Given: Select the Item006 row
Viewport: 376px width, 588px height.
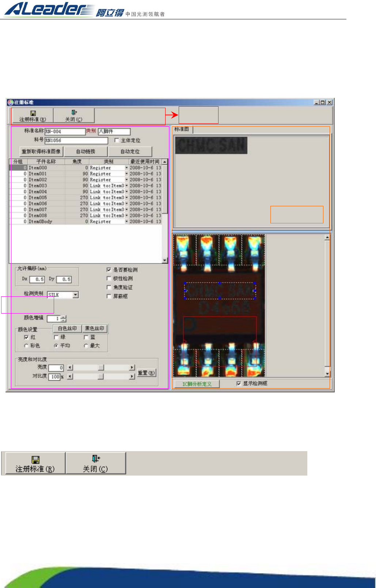Looking at the screenshot, I should tap(86, 204).
